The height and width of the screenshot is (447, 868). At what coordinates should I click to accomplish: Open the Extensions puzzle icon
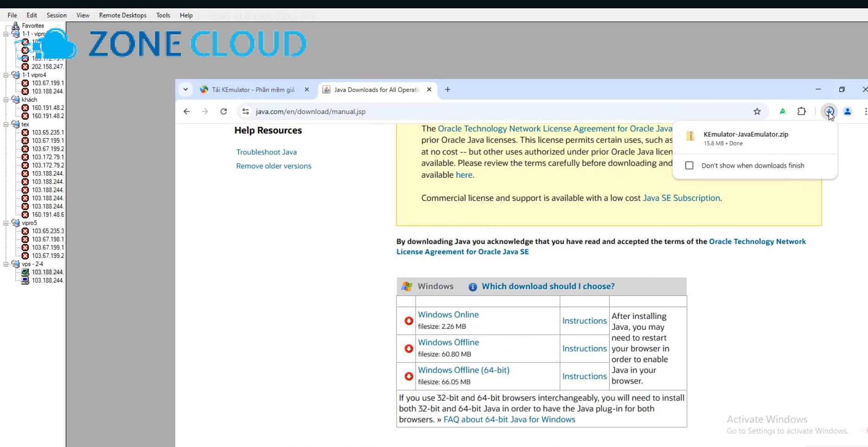[x=802, y=111]
